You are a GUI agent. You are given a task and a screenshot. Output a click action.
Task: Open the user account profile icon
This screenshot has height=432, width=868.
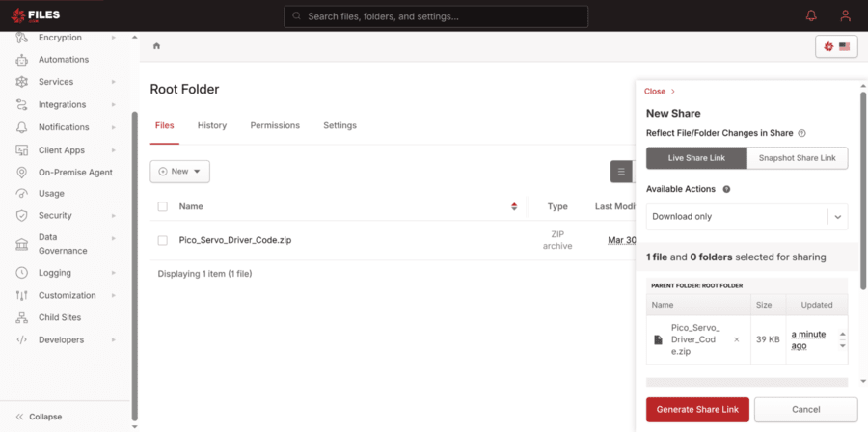[x=845, y=15]
